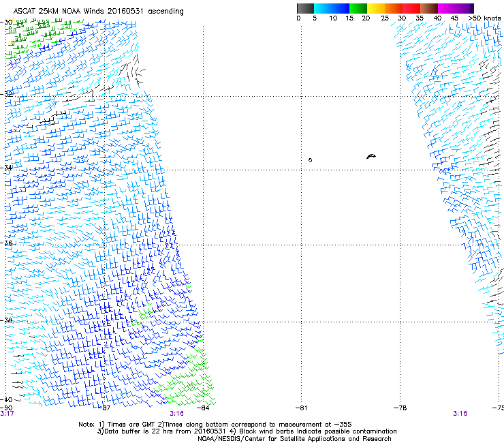Click the -87 longitude axis label

pos(105,408)
